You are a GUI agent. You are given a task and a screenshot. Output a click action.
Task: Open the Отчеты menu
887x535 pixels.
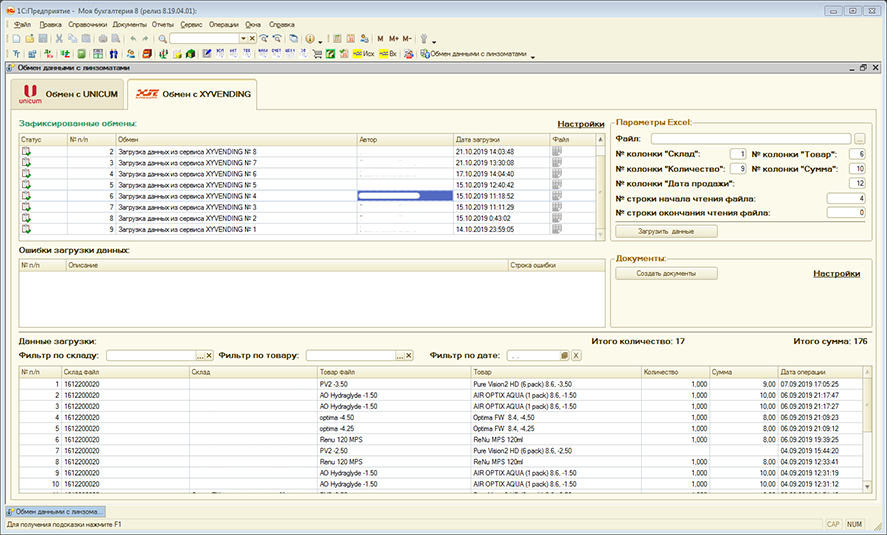[x=162, y=22]
